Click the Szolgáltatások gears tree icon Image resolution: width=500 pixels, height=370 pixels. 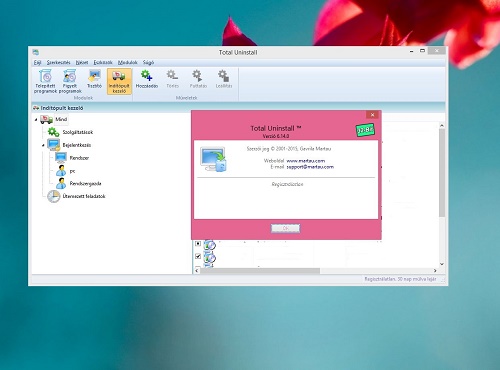(x=53, y=132)
